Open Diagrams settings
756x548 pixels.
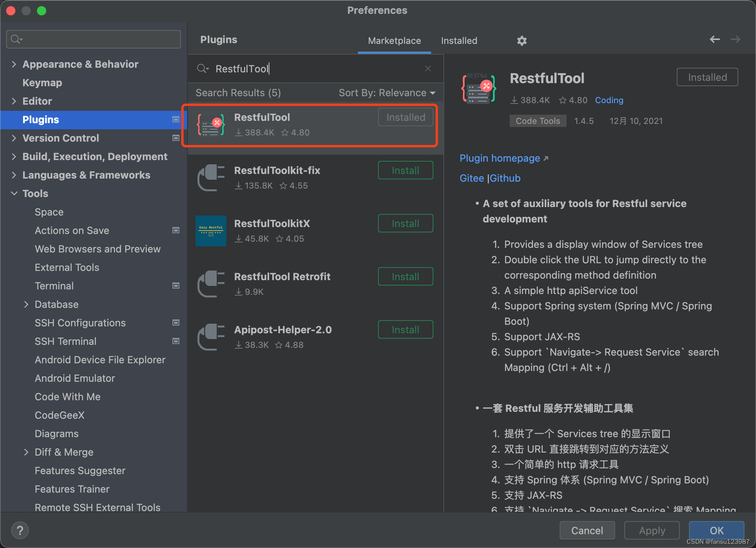(x=56, y=433)
